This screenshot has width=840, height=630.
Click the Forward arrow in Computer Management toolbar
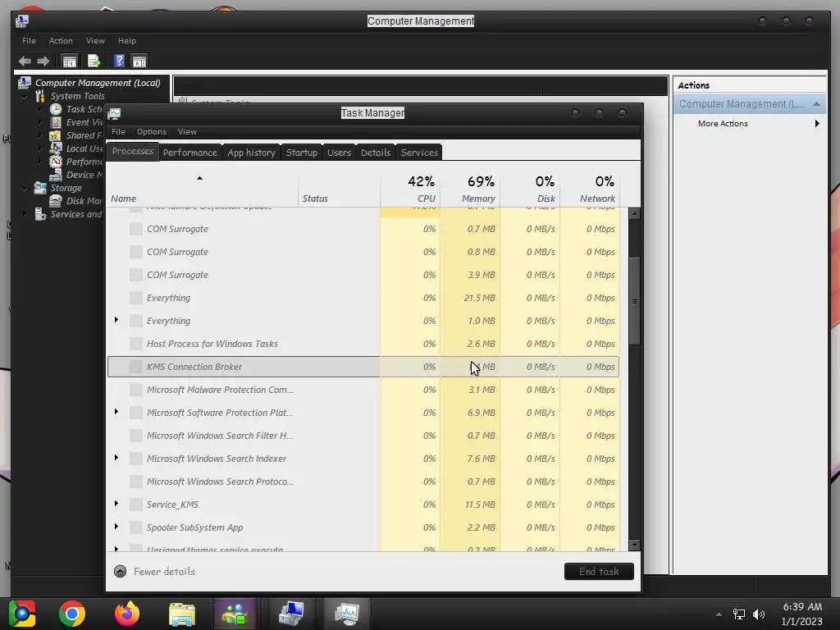(x=43, y=61)
